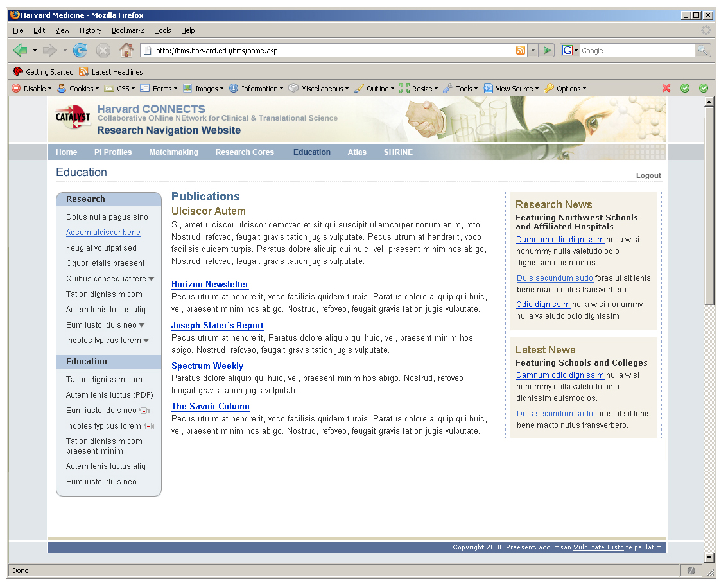Open the Outline toolbar menu
Image resolution: width=728 pixels, height=584 pixels.
[374, 88]
